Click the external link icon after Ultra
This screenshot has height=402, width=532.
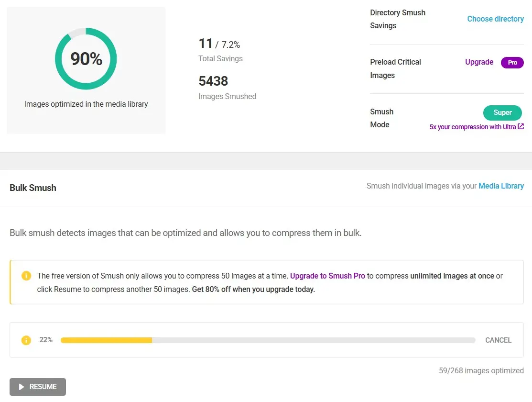(x=521, y=127)
